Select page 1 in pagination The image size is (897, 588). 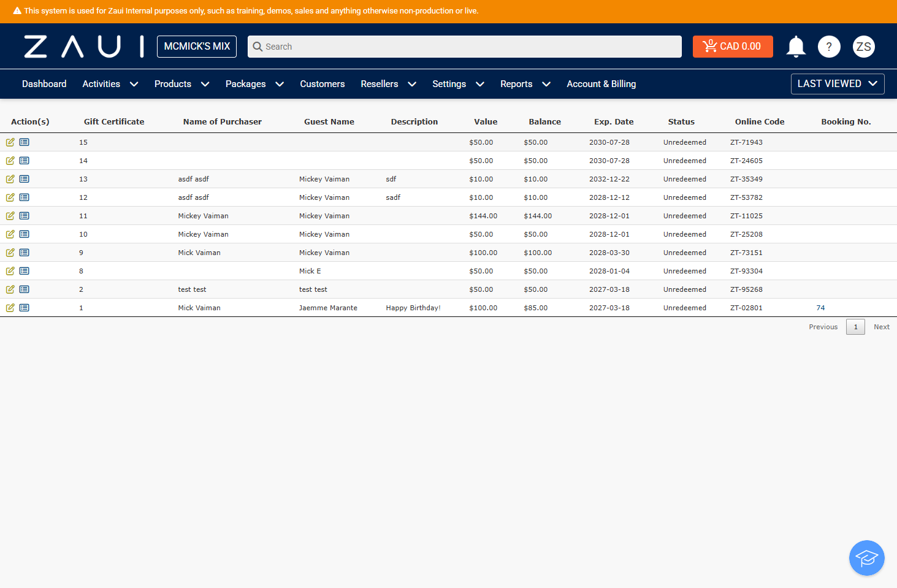[x=856, y=327]
